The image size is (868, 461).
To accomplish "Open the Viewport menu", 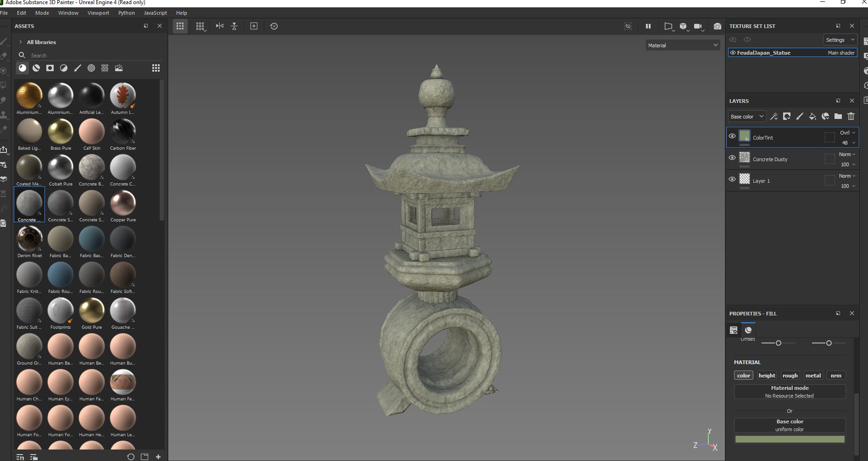I will [98, 13].
